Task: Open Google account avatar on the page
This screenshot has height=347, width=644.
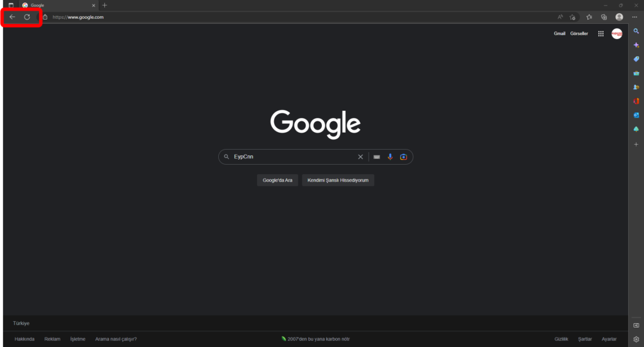Action: click(617, 34)
